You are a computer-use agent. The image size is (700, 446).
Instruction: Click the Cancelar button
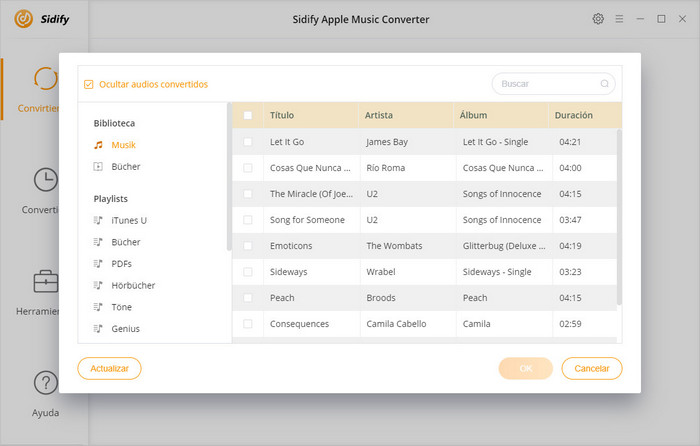[x=592, y=368]
